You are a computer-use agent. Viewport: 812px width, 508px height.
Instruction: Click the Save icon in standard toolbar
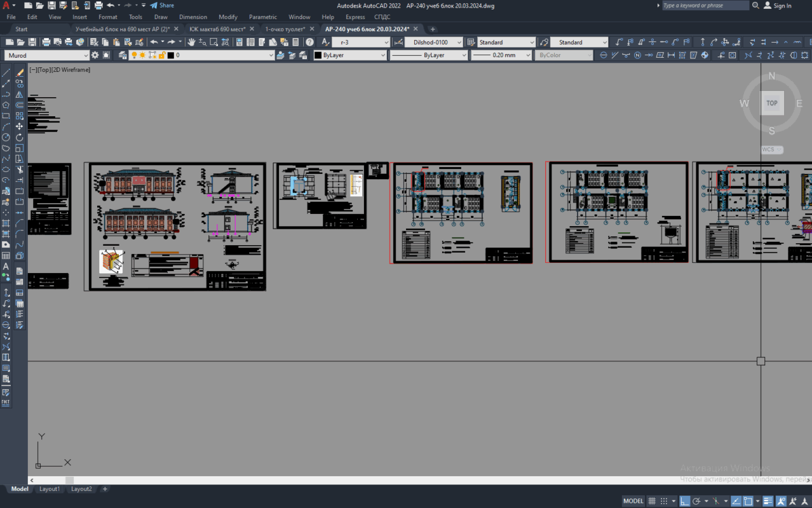coord(32,42)
